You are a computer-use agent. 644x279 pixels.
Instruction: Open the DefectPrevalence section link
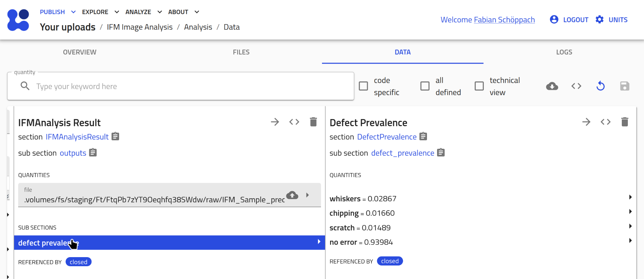387,137
